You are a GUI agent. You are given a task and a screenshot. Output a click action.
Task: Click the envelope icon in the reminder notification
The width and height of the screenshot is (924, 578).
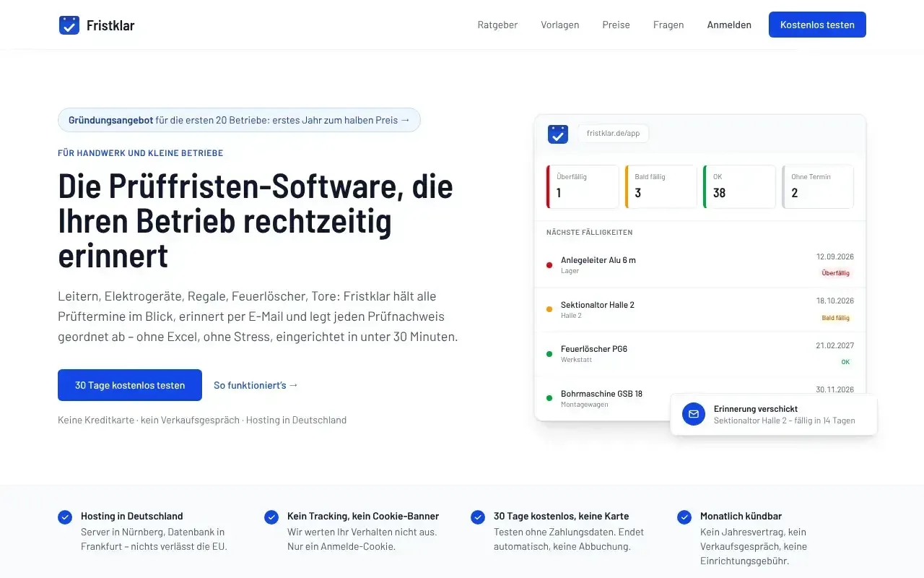click(x=694, y=414)
